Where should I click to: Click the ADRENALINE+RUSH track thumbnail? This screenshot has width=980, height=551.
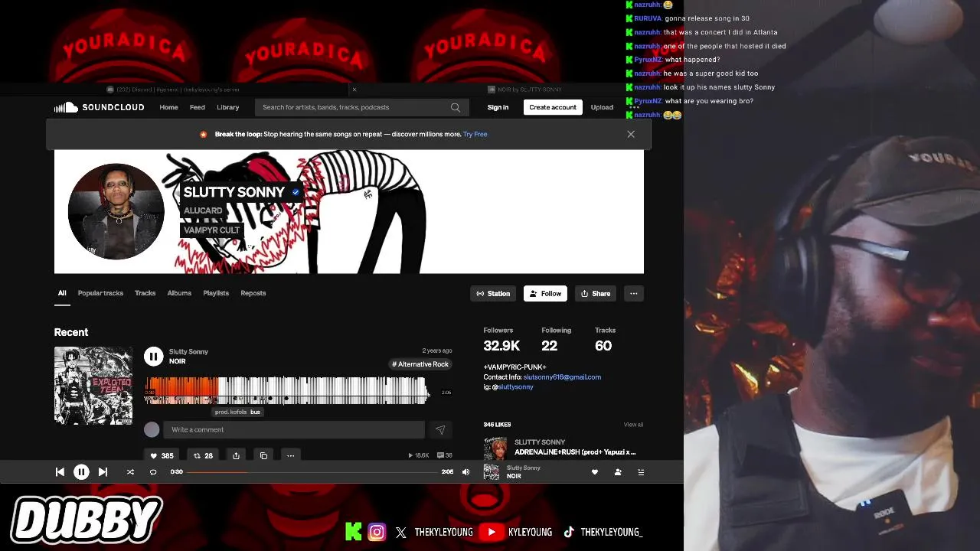pos(495,448)
